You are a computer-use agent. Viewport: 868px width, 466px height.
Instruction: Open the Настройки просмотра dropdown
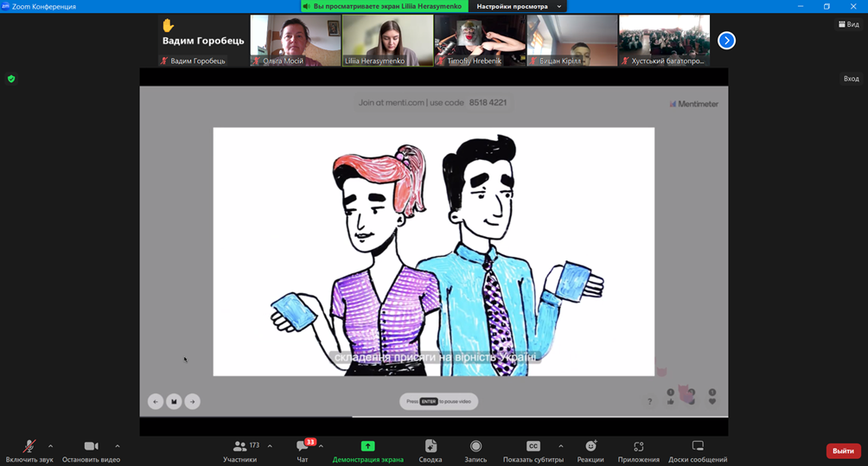[x=519, y=6]
